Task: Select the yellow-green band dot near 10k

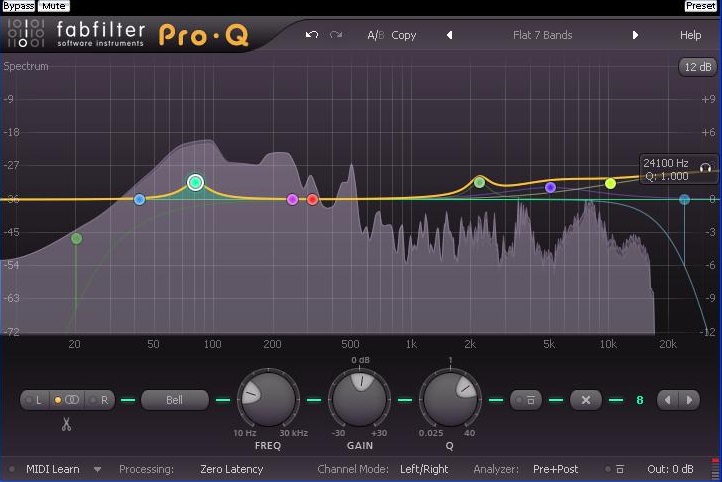Action: click(x=611, y=184)
